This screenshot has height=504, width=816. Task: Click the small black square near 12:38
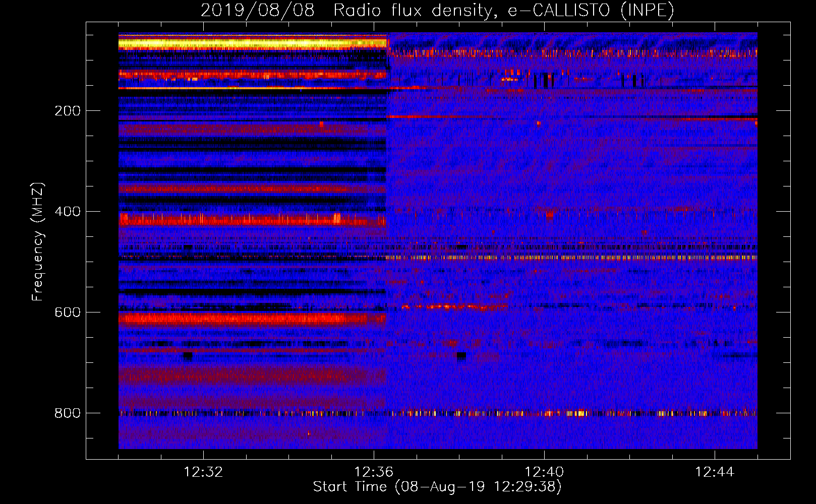pos(461,355)
